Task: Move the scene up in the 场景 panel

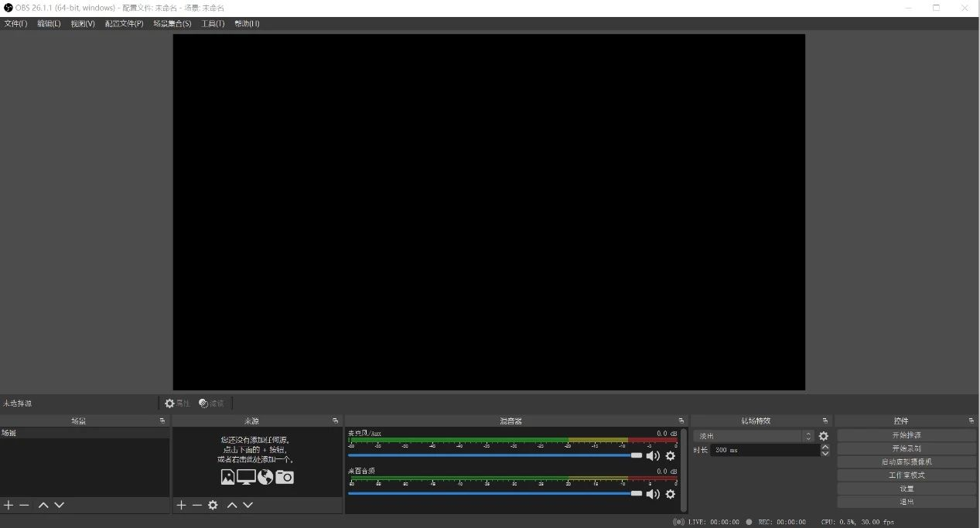Action: [x=43, y=505]
